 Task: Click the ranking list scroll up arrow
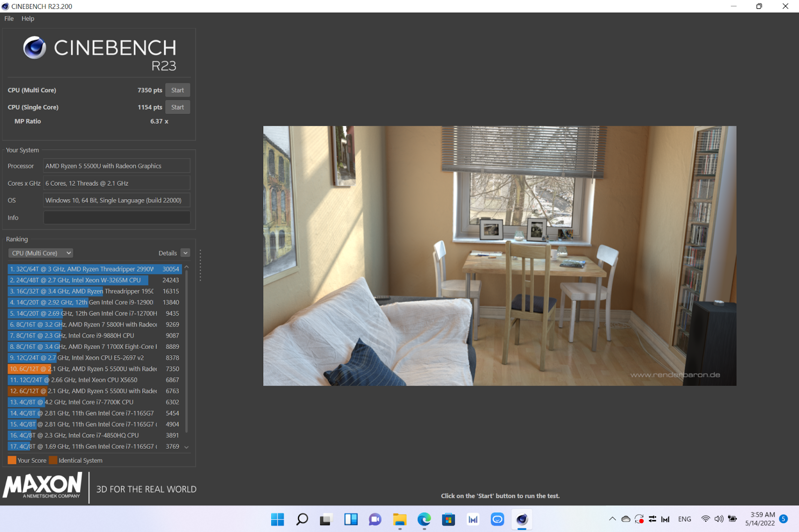point(186,267)
